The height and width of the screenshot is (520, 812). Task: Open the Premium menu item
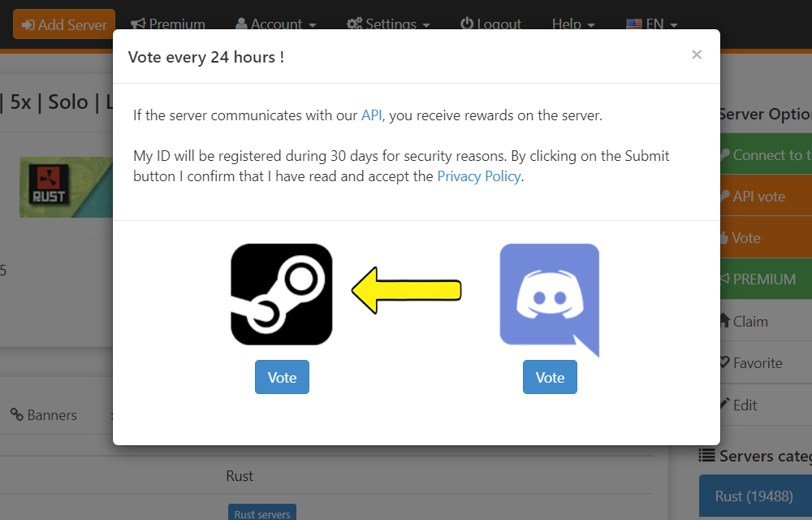point(168,24)
